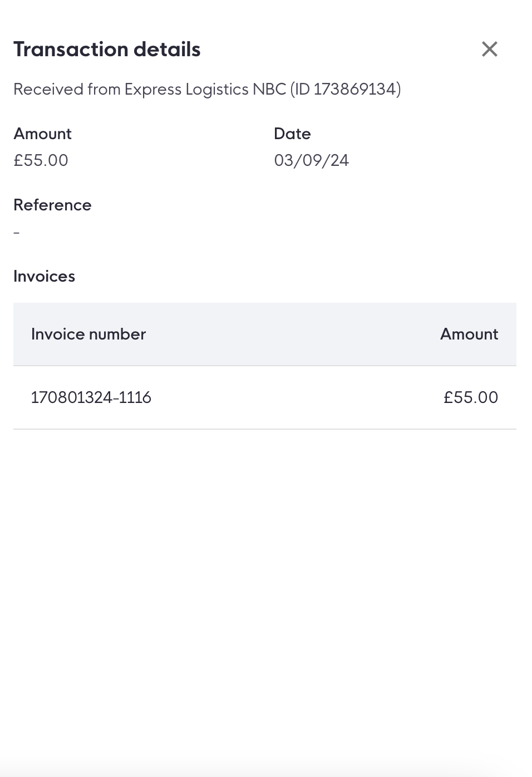The image size is (532, 777).
Task: Click the shaded invoice table header row
Action: (265, 334)
